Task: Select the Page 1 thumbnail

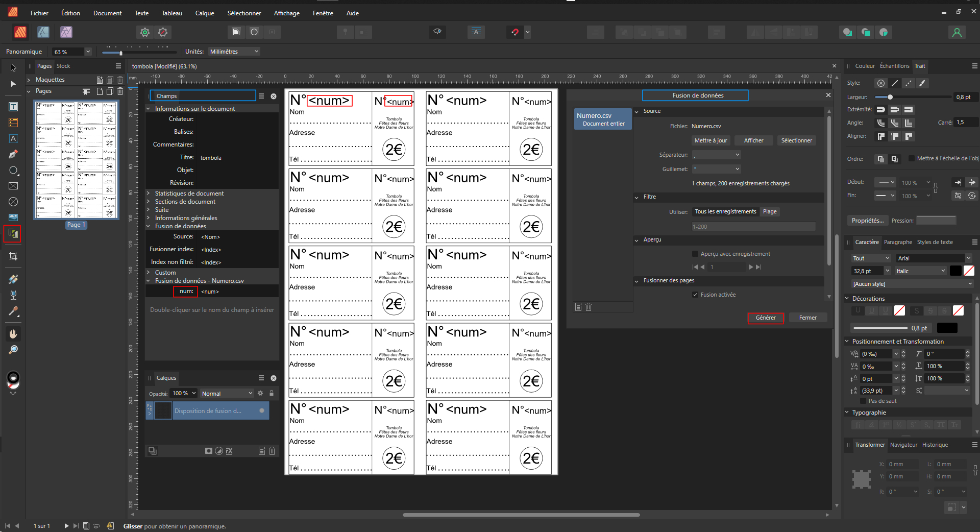Action: [76, 160]
